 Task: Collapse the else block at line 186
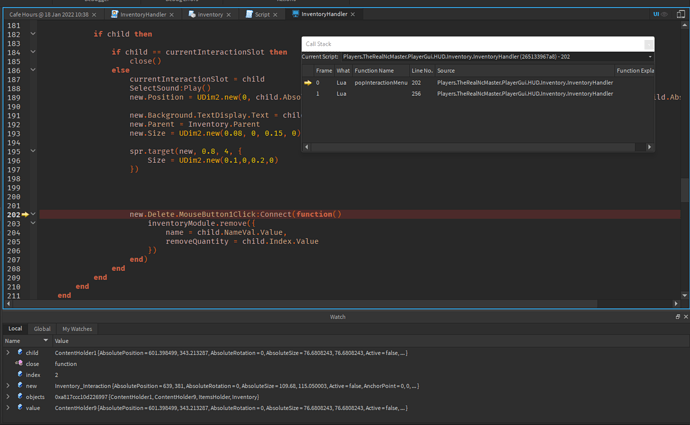33,70
